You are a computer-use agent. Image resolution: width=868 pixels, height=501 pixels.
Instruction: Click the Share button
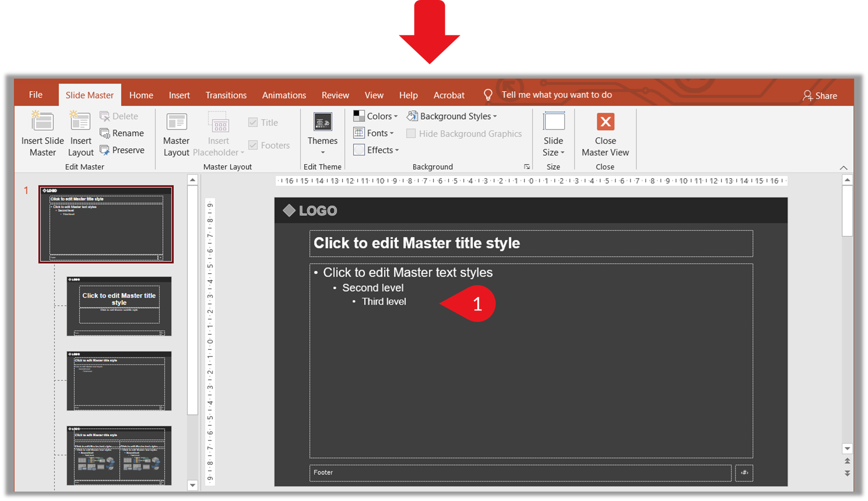coord(820,96)
